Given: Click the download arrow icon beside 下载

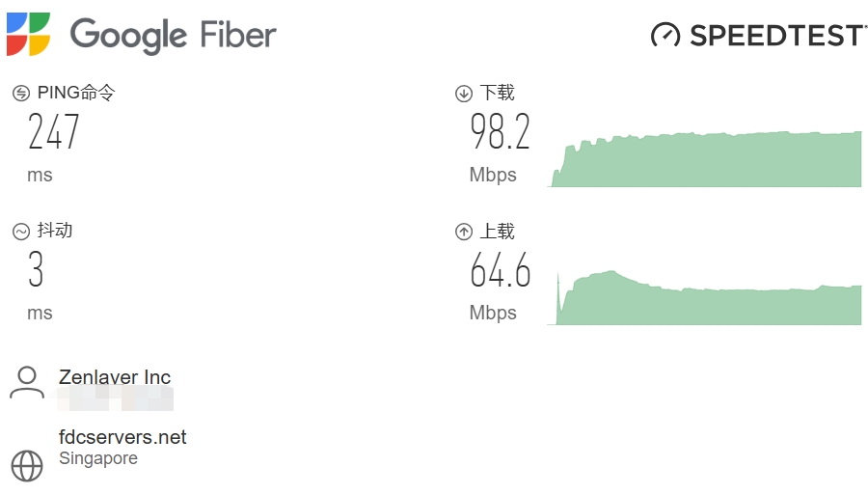Looking at the screenshot, I should 464,94.
